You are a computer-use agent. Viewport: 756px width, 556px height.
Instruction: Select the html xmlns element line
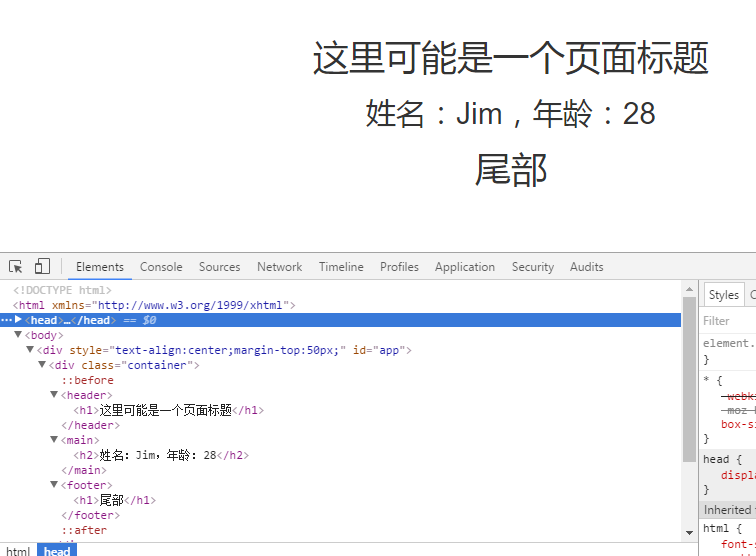(154, 305)
